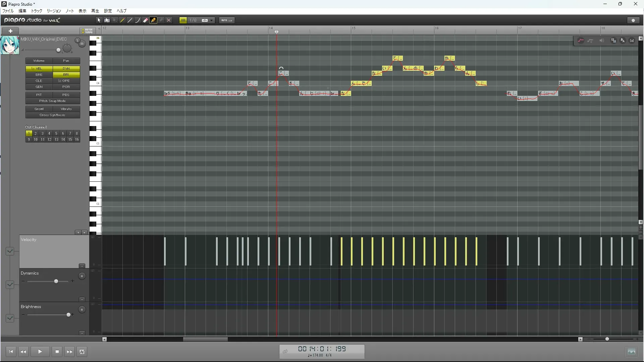Click the Dynamics lane slider handle
The image size is (644, 362).
click(x=56, y=281)
